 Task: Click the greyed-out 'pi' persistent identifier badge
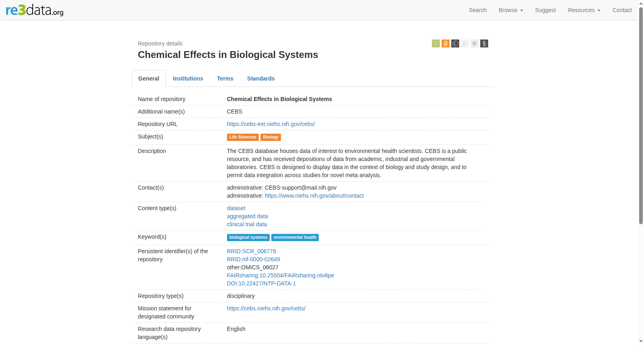[x=464, y=43]
